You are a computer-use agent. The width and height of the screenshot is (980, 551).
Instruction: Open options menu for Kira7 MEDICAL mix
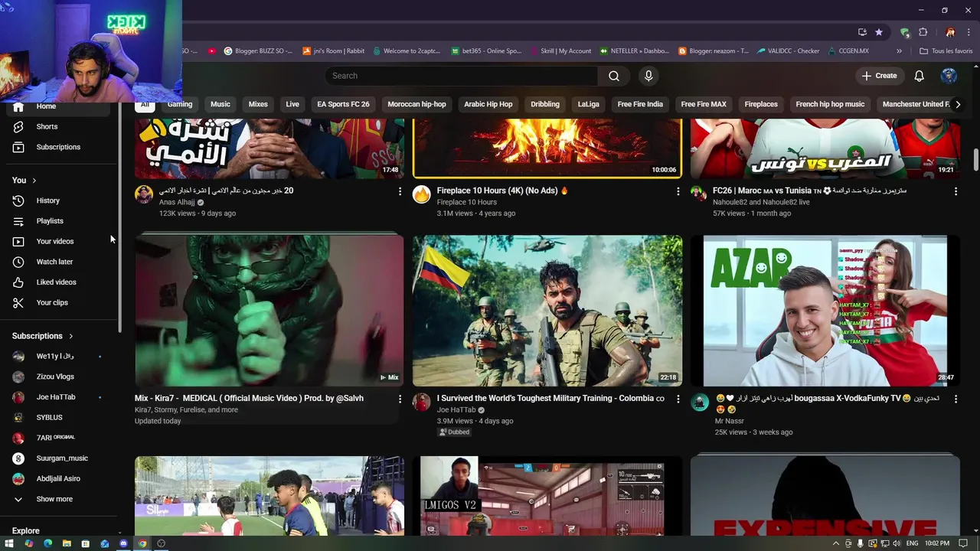pyautogui.click(x=400, y=399)
